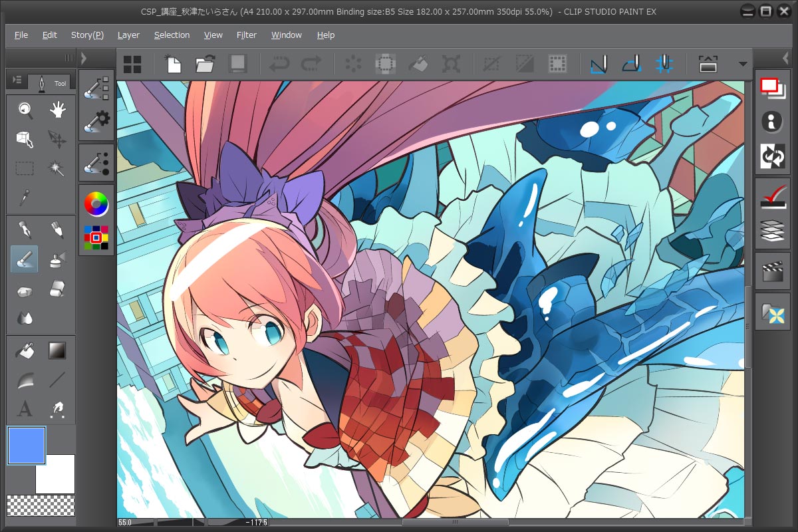Screen dimensions: 798x532
Task: Click the Open file folder icon
Action: click(205, 64)
